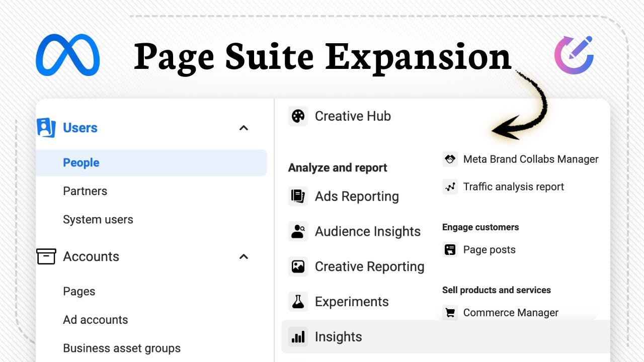Click the Sell products and services heading
The width and height of the screenshot is (644, 362).
[x=496, y=290]
